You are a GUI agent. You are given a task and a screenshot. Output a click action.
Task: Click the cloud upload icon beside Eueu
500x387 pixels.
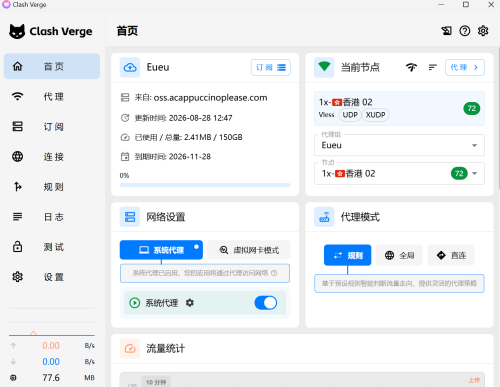click(x=130, y=67)
